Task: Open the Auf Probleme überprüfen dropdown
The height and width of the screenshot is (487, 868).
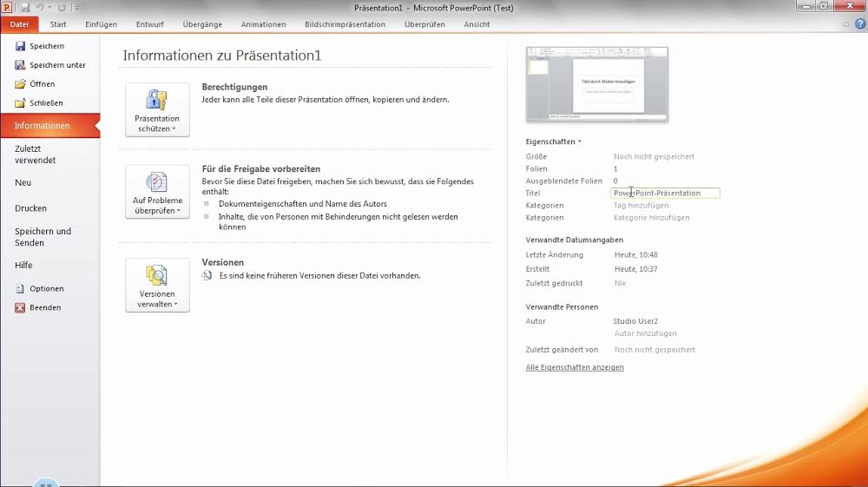Action: pos(157,192)
